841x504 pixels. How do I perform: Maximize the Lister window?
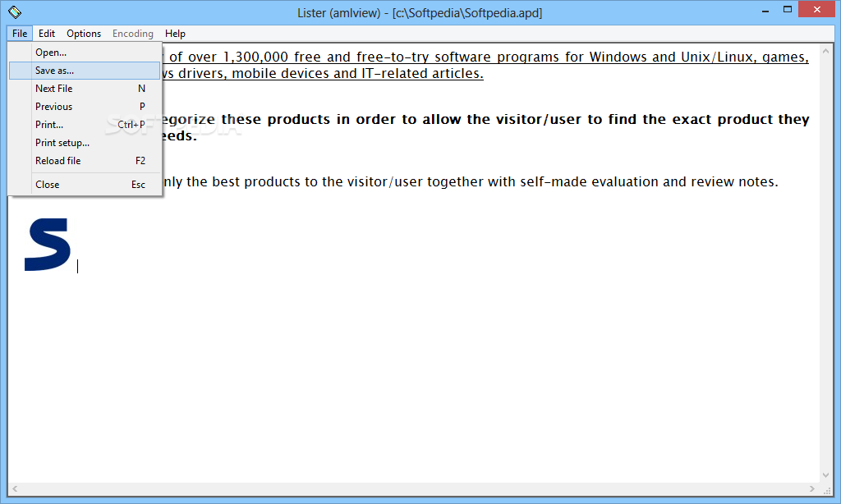click(x=788, y=10)
